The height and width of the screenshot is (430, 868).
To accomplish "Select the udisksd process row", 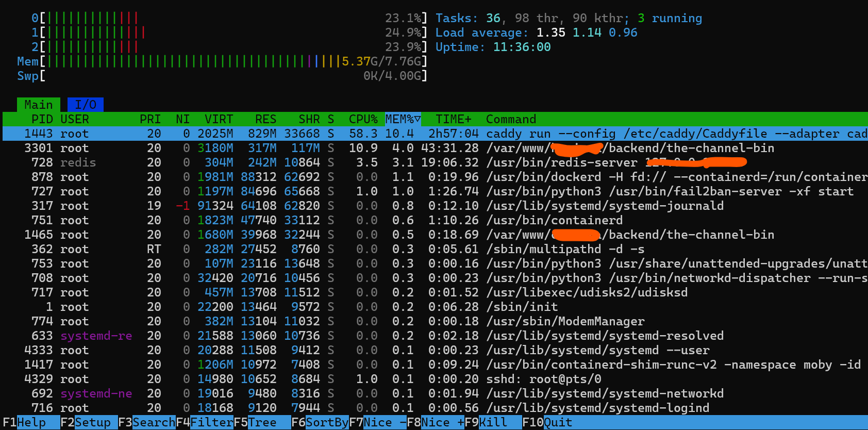I will (435, 292).
